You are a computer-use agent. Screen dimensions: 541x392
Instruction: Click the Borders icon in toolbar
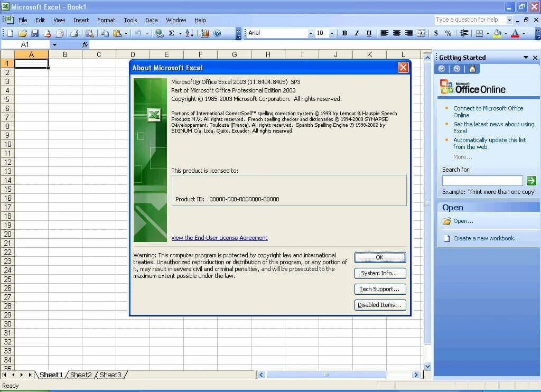pos(479,33)
